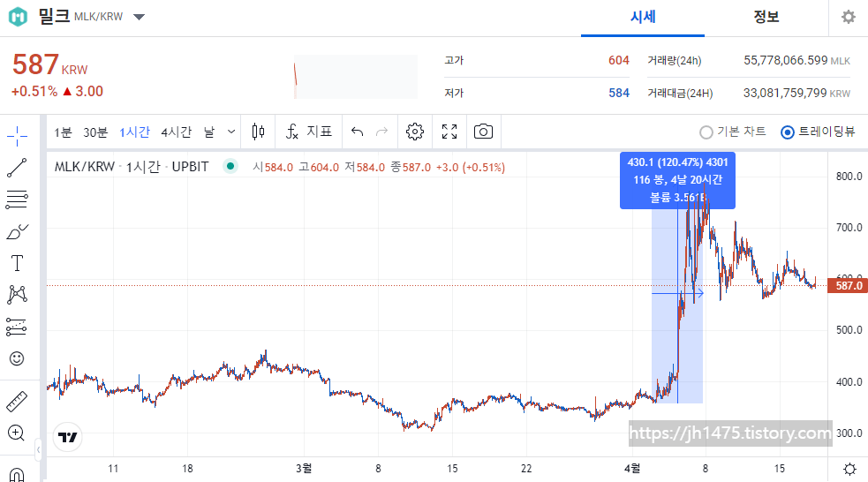Set interval to 1분
The height and width of the screenshot is (482, 868).
coord(63,132)
